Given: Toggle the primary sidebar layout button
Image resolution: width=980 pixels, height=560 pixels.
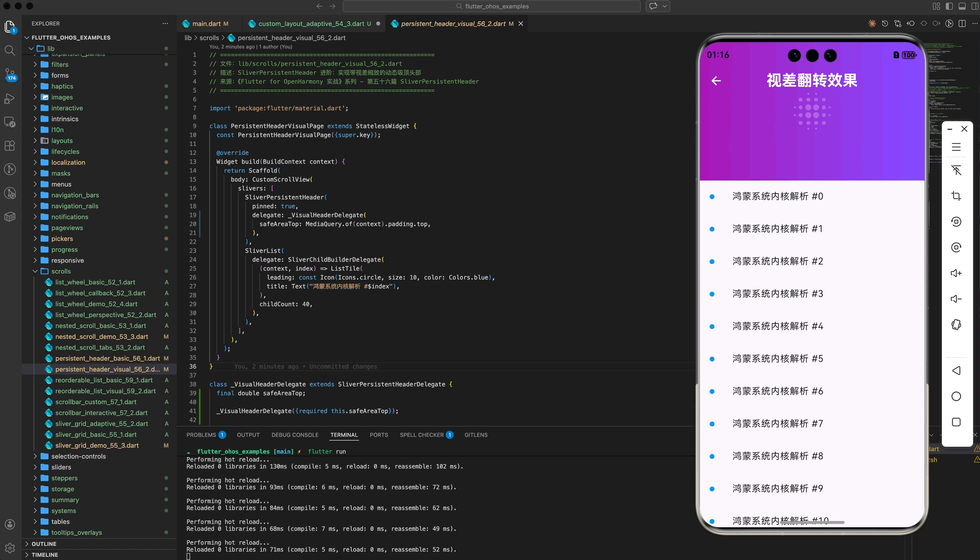Looking at the screenshot, I should point(949,6).
